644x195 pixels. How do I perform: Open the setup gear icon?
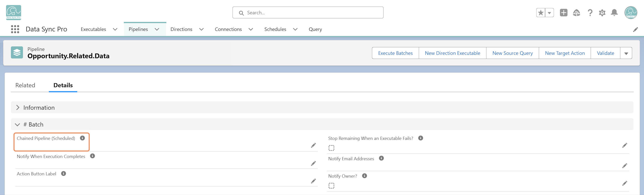(x=602, y=13)
